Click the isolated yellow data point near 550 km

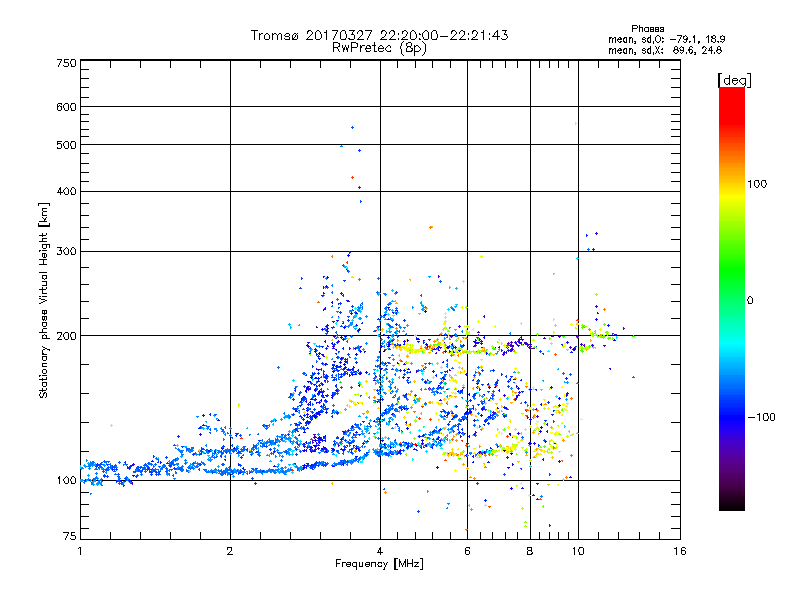coord(576,123)
